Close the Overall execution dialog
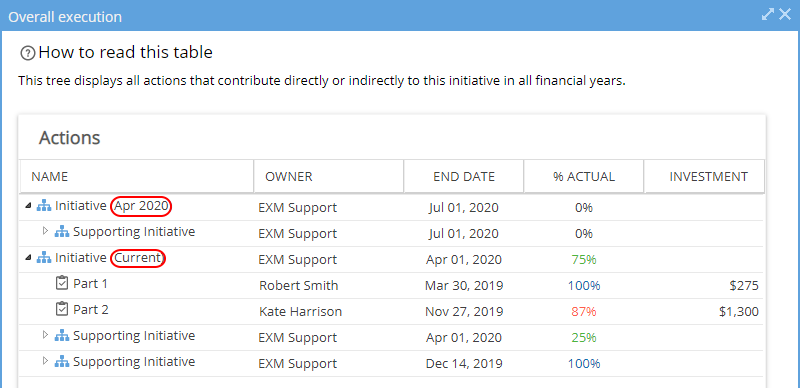The height and width of the screenshot is (388, 800). [785, 14]
